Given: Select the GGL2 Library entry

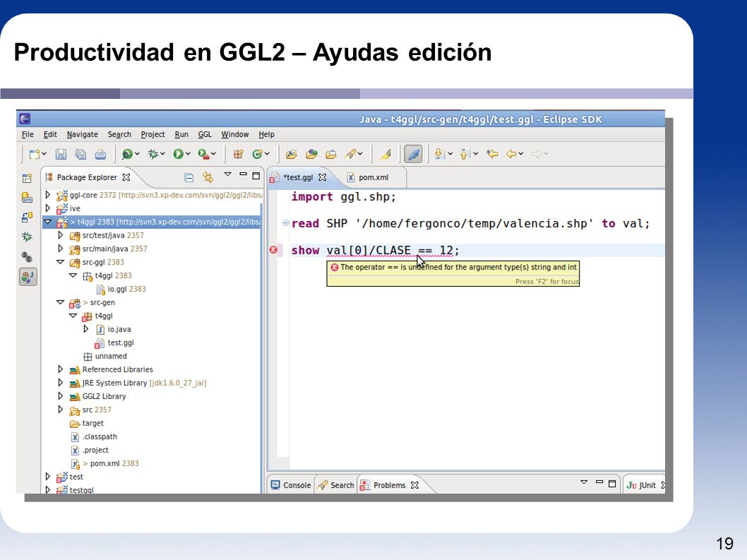Looking at the screenshot, I should coord(104,396).
